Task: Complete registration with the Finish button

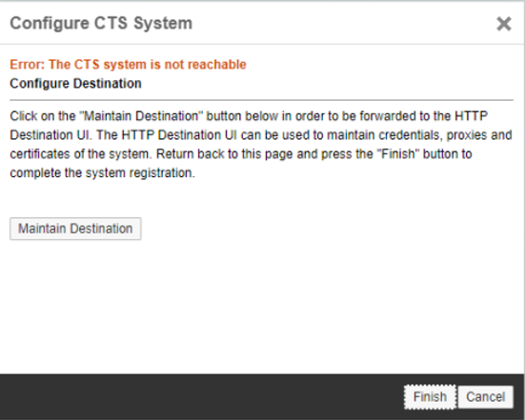Action: [x=430, y=397]
